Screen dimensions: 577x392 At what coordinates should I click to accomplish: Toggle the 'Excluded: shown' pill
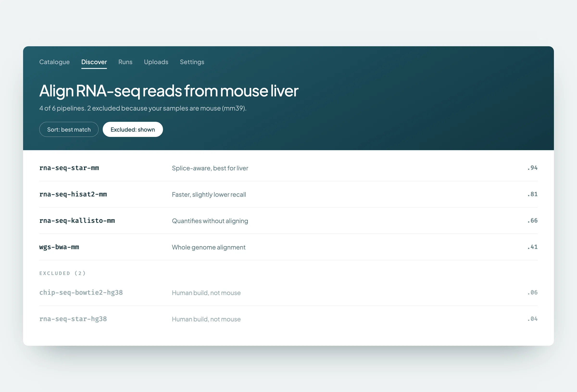133,129
